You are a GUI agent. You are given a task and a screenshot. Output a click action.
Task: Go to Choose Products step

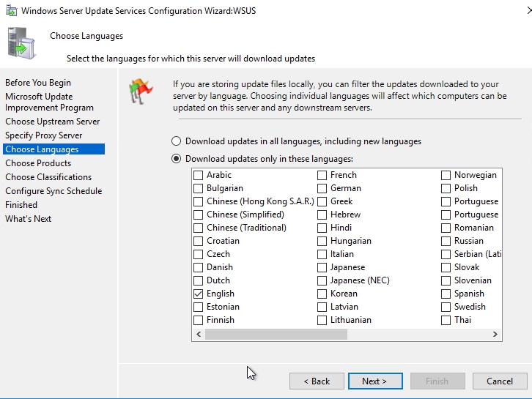38,163
